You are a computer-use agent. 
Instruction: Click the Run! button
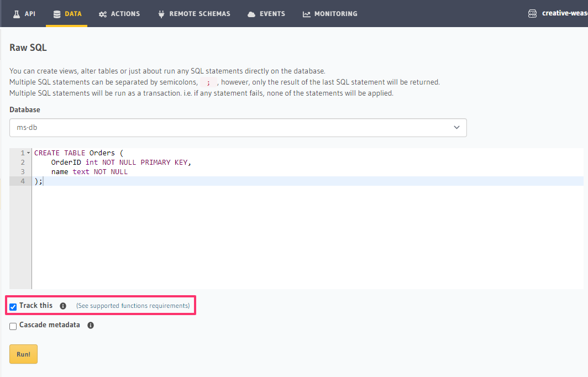[x=23, y=354]
